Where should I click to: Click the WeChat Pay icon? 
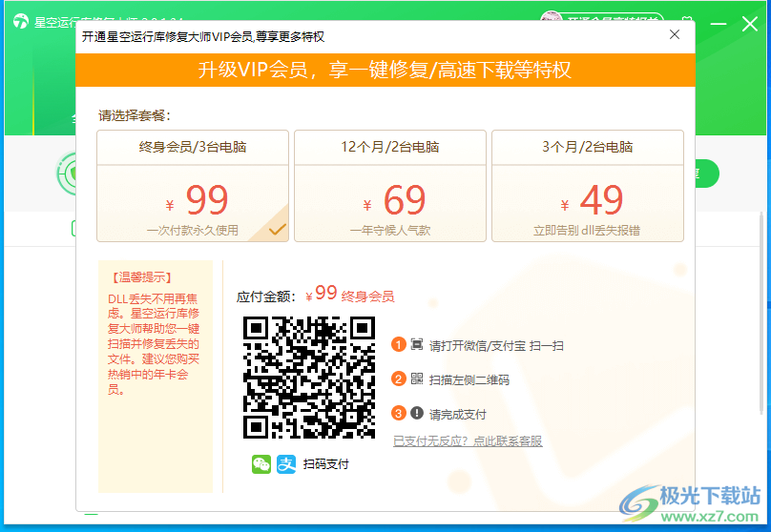[x=260, y=464]
